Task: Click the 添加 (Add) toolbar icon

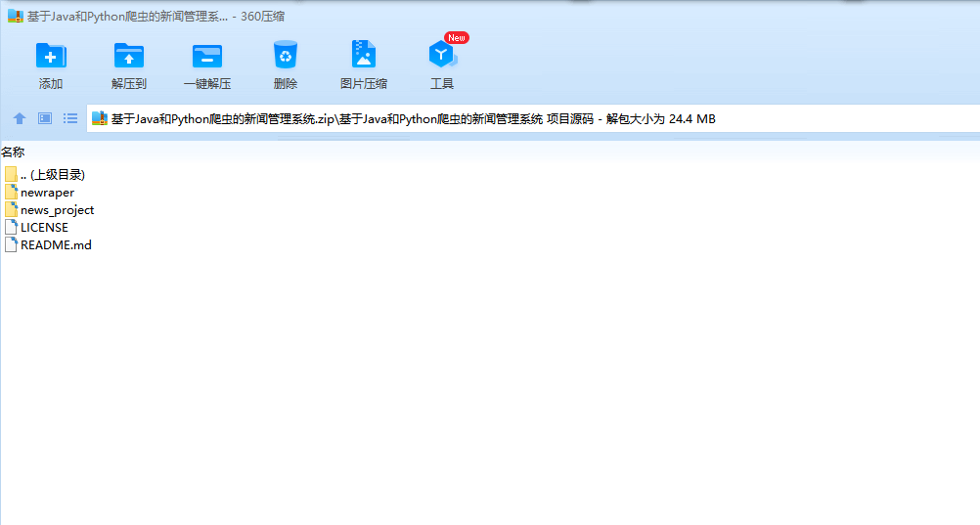Action: click(x=51, y=56)
